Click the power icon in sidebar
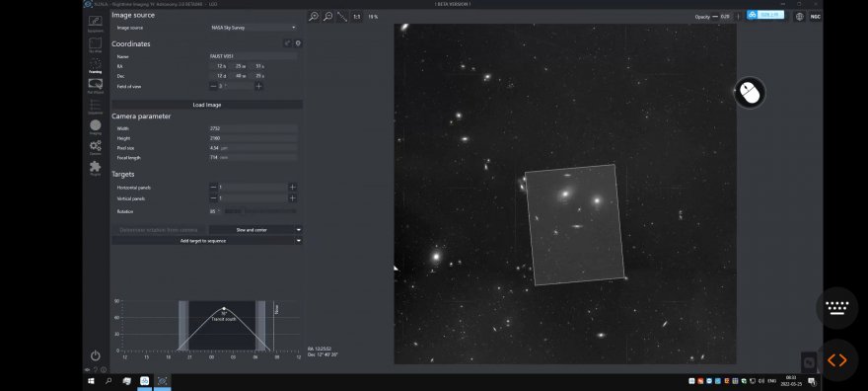868x391 pixels. click(x=96, y=355)
